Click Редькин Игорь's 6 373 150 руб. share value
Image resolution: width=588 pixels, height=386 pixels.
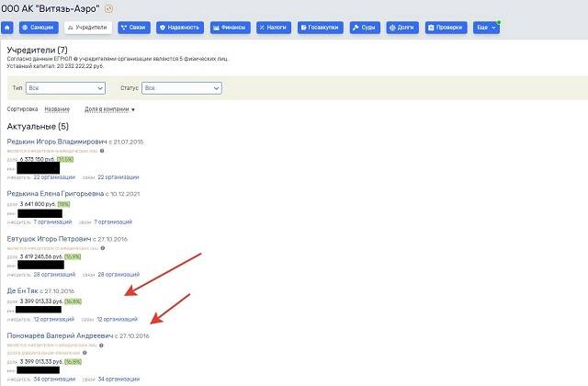38,159
